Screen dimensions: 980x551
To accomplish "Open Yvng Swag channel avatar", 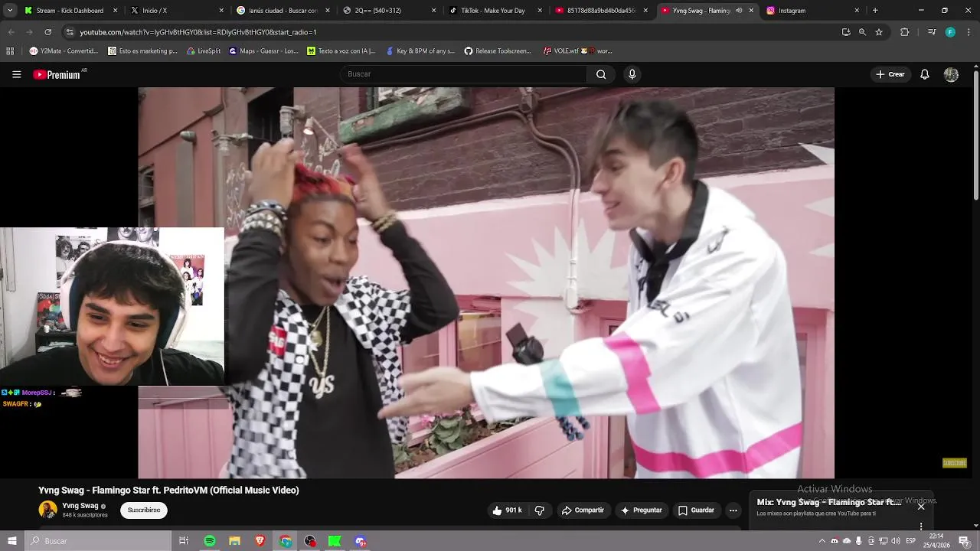I will click(47, 510).
